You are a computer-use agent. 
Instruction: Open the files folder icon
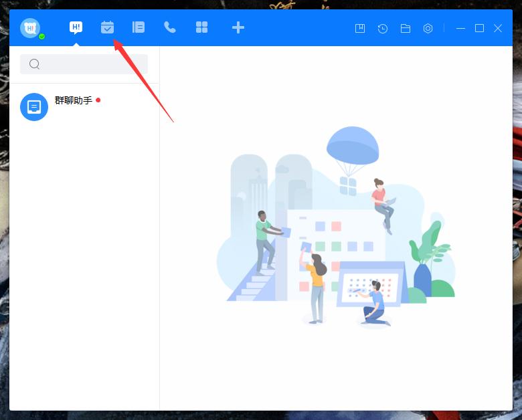pos(405,29)
